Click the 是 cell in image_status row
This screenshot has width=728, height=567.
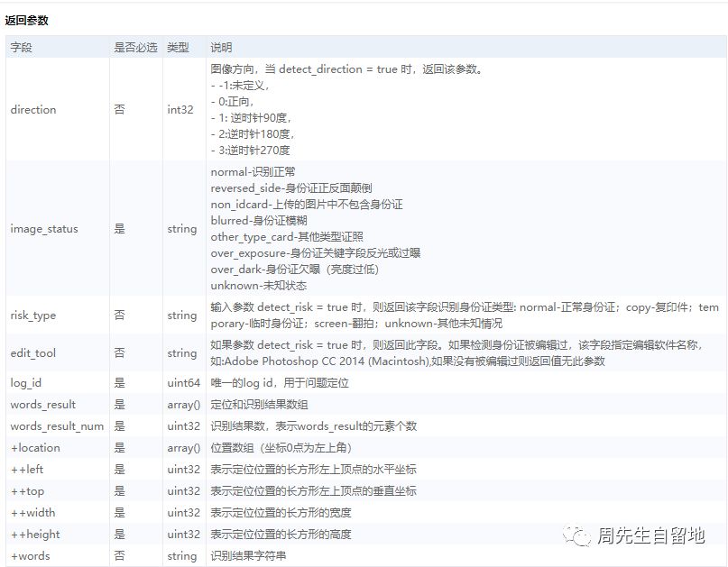coord(119,229)
